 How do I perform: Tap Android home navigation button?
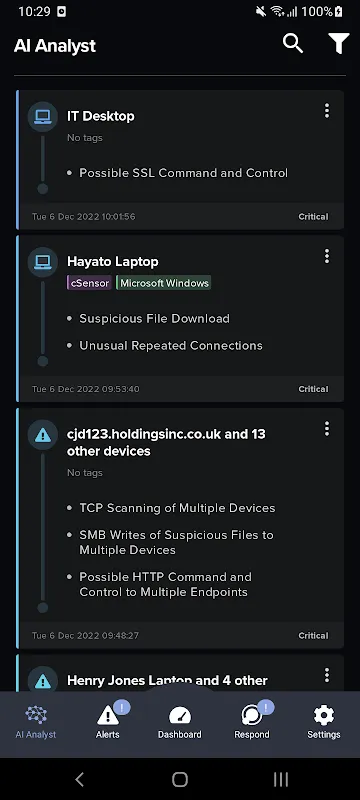click(x=180, y=779)
